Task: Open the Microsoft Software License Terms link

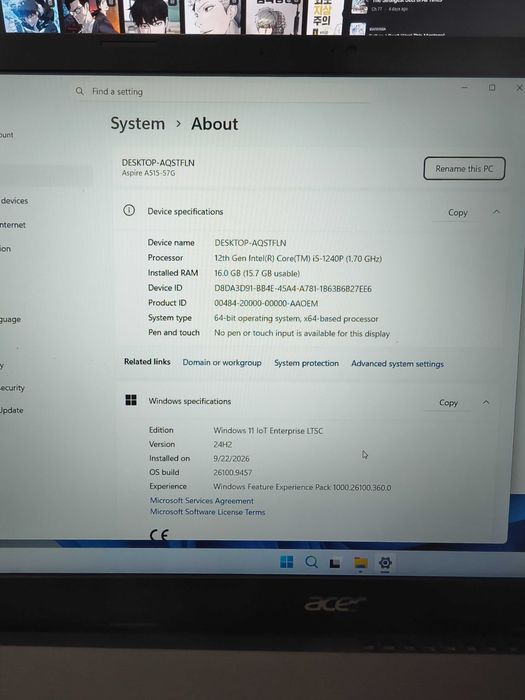Action: 207,512
